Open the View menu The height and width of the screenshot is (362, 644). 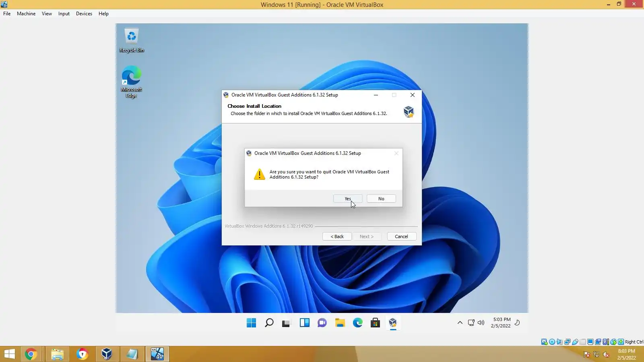[47, 14]
